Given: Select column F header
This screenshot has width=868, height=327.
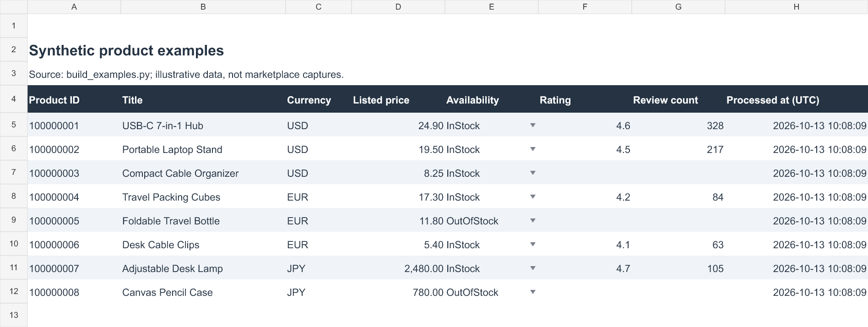Looking at the screenshot, I should pyautogui.click(x=585, y=7).
